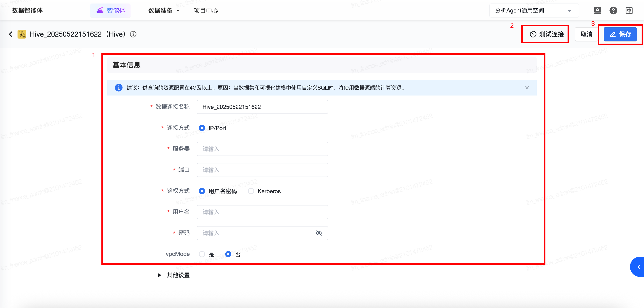Expand 其他设置 section
The height and width of the screenshot is (308, 644).
point(174,275)
